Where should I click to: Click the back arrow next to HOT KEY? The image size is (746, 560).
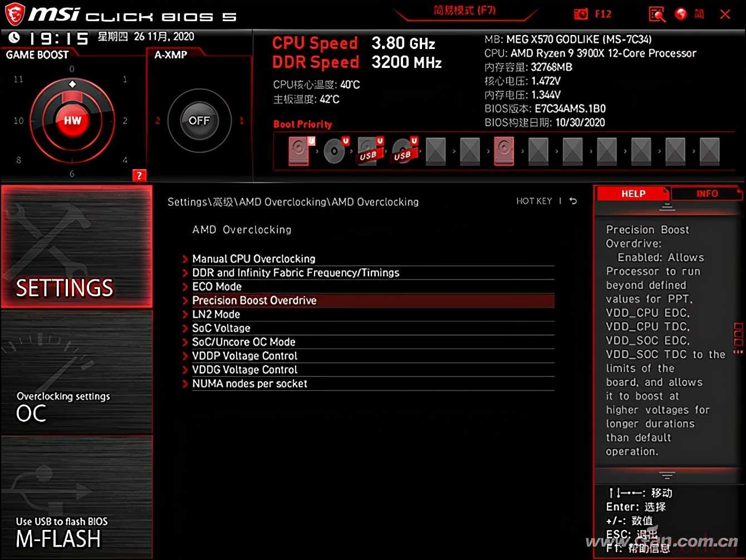coord(573,201)
